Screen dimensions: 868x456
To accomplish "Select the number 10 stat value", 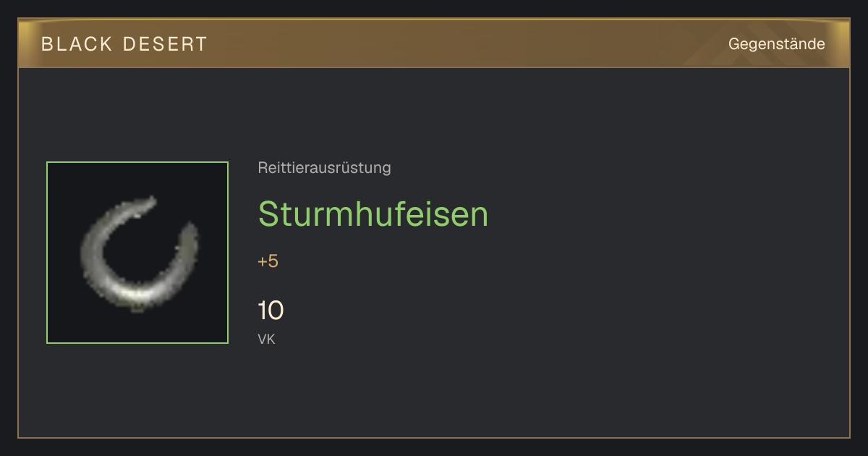I will [271, 311].
